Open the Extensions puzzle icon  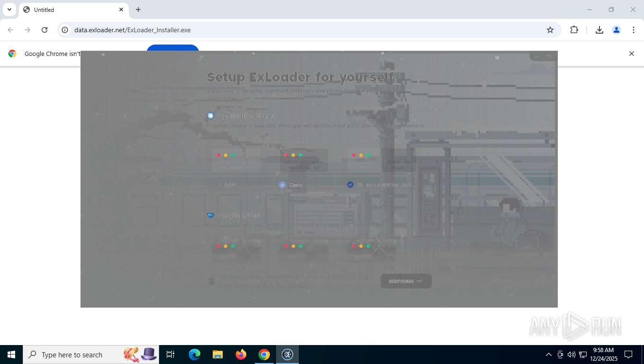(x=574, y=30)
